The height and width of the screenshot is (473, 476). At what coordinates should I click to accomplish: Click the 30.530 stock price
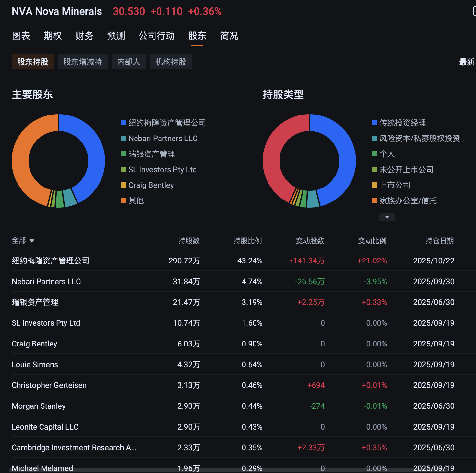(129, 11)
